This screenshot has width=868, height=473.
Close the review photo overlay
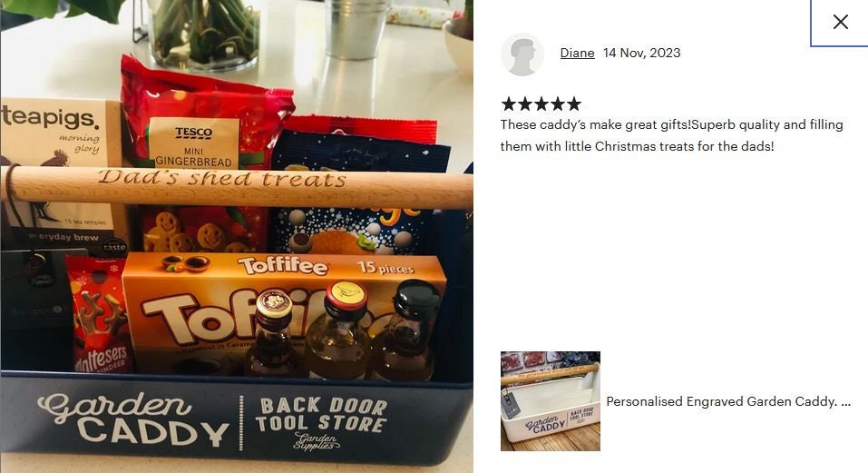pos(840,22)
